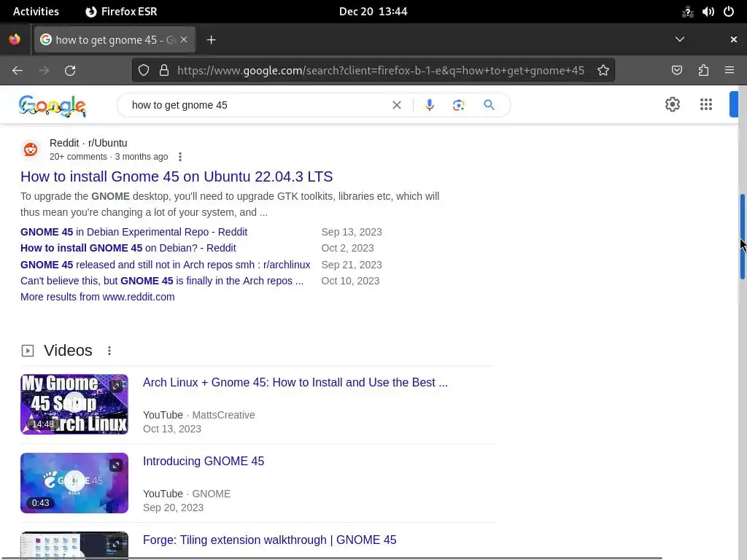The height and width of the screenshot is (560, 747).
Task: Go to the Google homepage via the logo
Action: coord(53,106)
